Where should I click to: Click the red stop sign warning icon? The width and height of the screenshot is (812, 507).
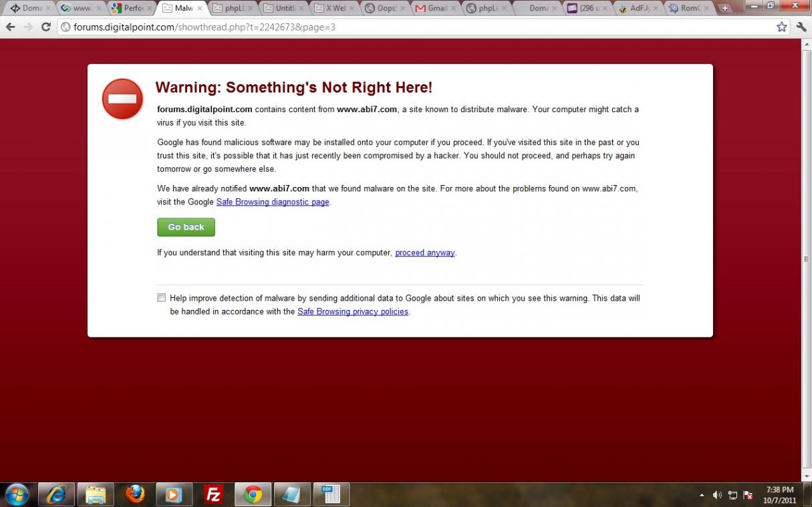(122, 99)
